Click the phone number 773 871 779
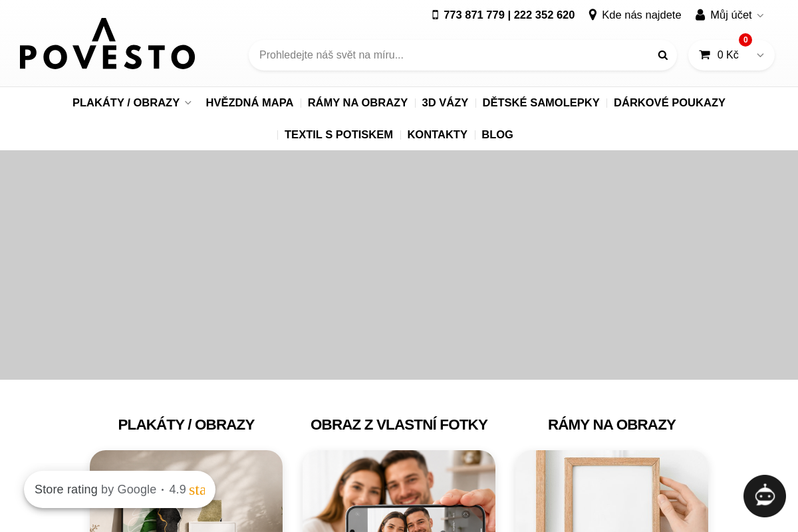 point(474,15)
